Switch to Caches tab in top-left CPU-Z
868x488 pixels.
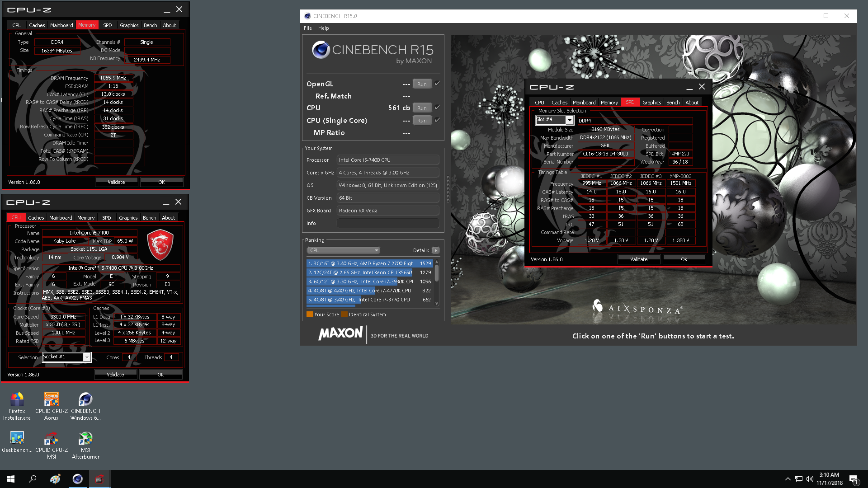[37, 25]
